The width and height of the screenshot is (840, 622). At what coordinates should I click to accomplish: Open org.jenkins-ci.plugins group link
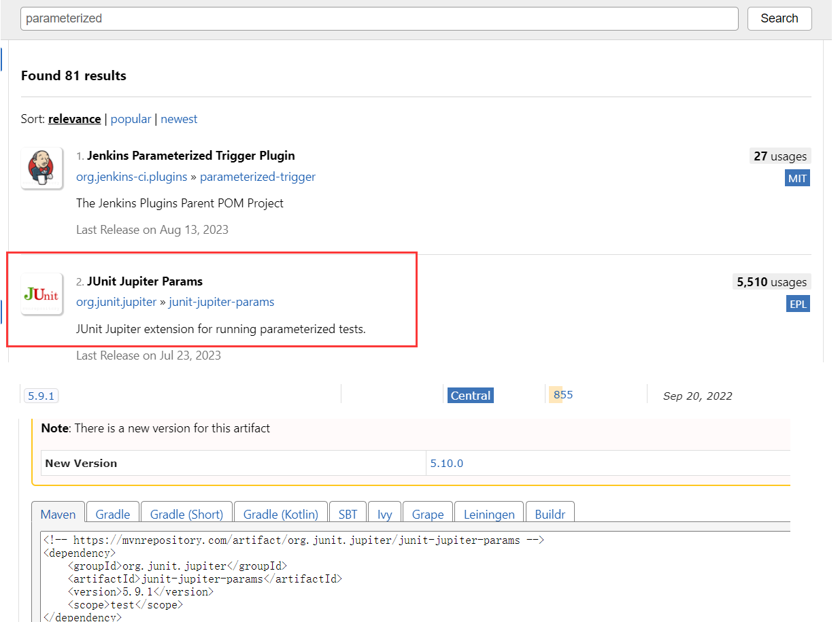[x=131, y=177]
